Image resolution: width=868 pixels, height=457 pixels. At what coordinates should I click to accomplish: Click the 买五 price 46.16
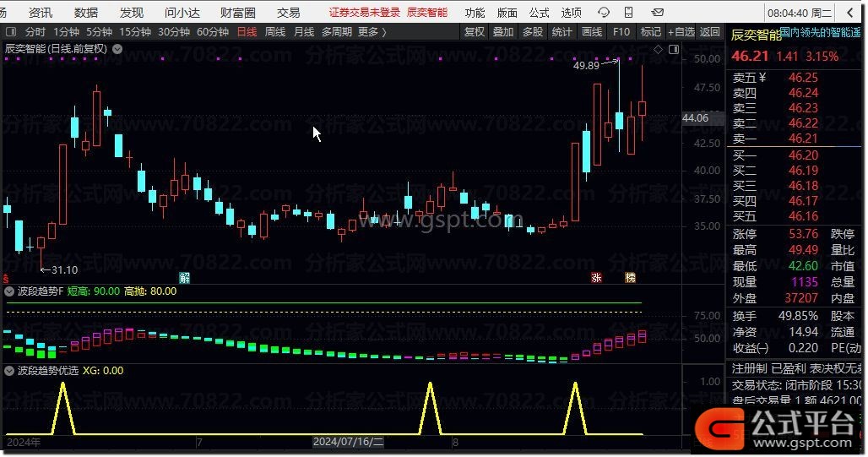[803, 216]
